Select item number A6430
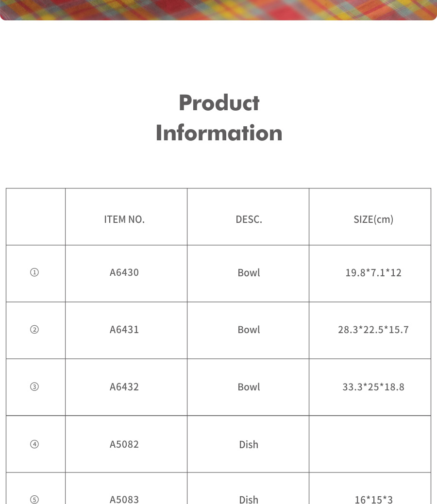437x504 pixels. 124,272
